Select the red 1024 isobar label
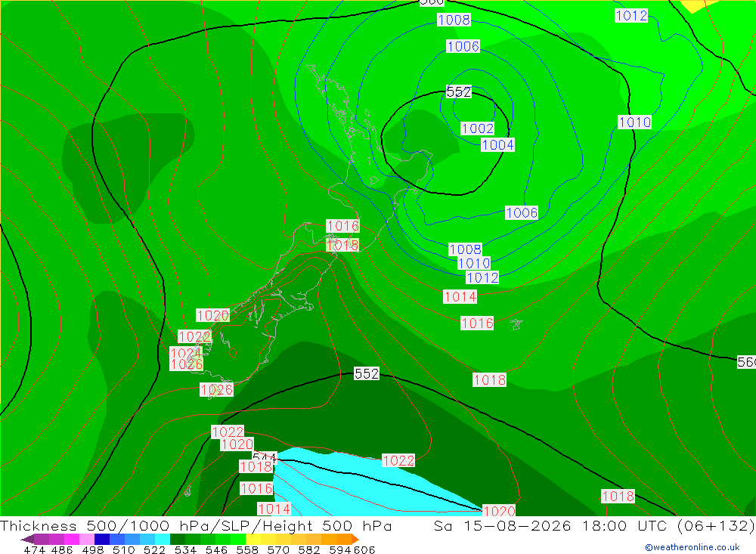756x554 pixels. click(186, 353)
